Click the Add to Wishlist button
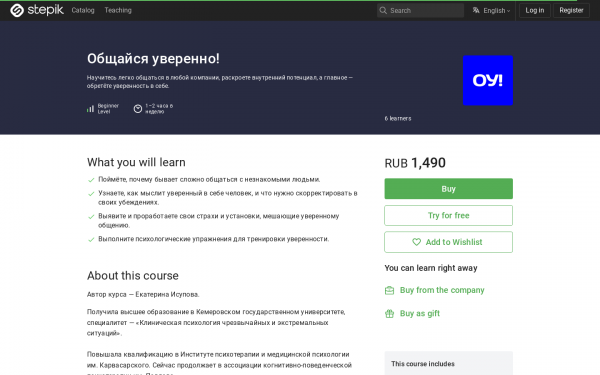The width and height of the screenshot is (600, 375). 448,242
